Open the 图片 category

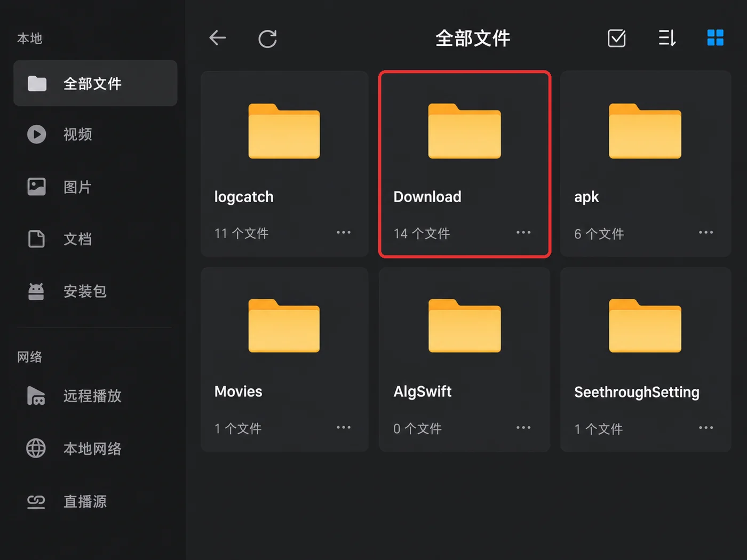tap(96, 187)
